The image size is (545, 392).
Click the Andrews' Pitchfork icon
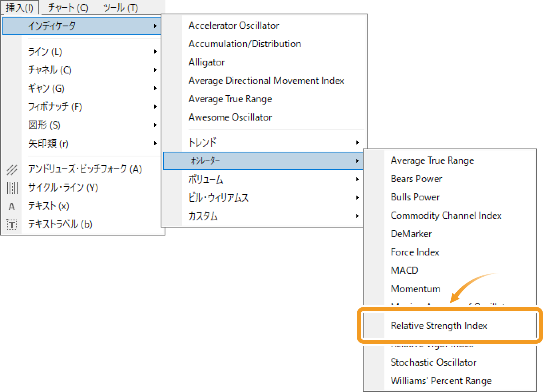[12, 170]
